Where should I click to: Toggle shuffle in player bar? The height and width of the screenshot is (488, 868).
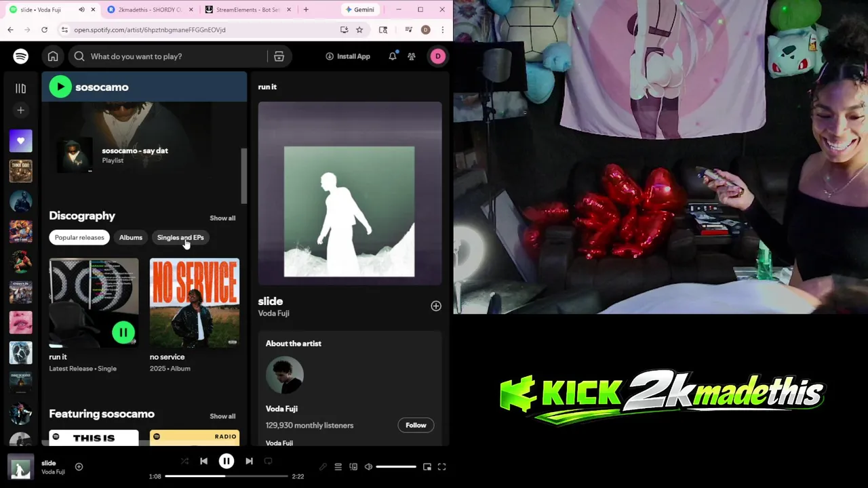pyautogui.click(x=184, y=461)
